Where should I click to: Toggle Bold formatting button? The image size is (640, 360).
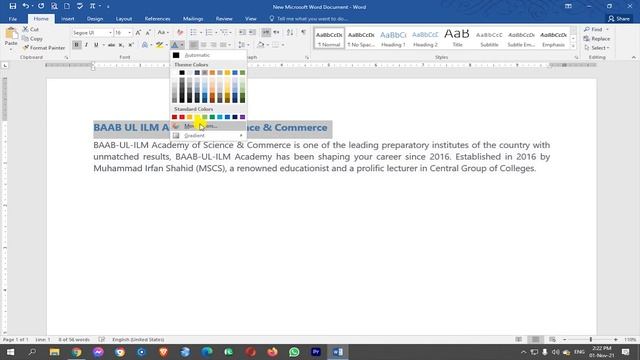(x=76, y=45)
